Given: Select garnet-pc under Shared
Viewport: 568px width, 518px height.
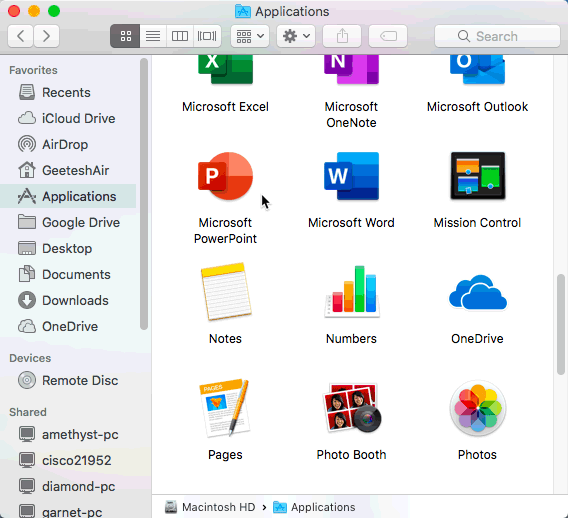Looking at the screenshot, I should pos(68,511).
